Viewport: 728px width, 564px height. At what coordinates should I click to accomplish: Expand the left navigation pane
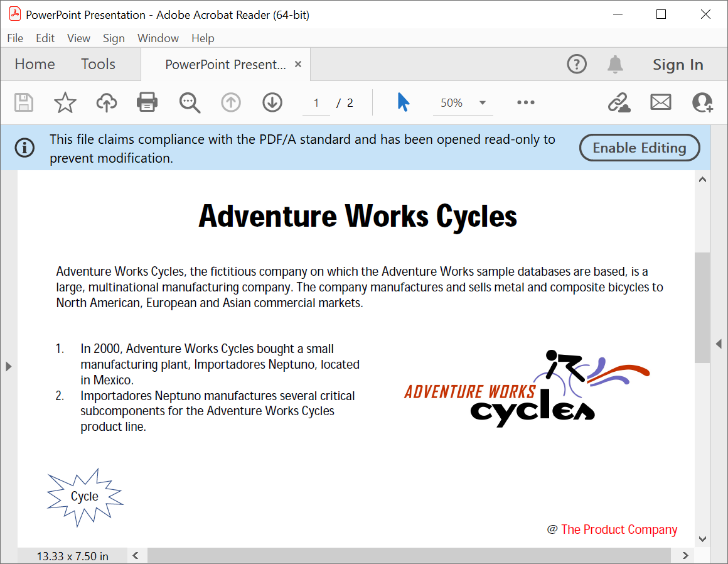[x=8, y=367]
